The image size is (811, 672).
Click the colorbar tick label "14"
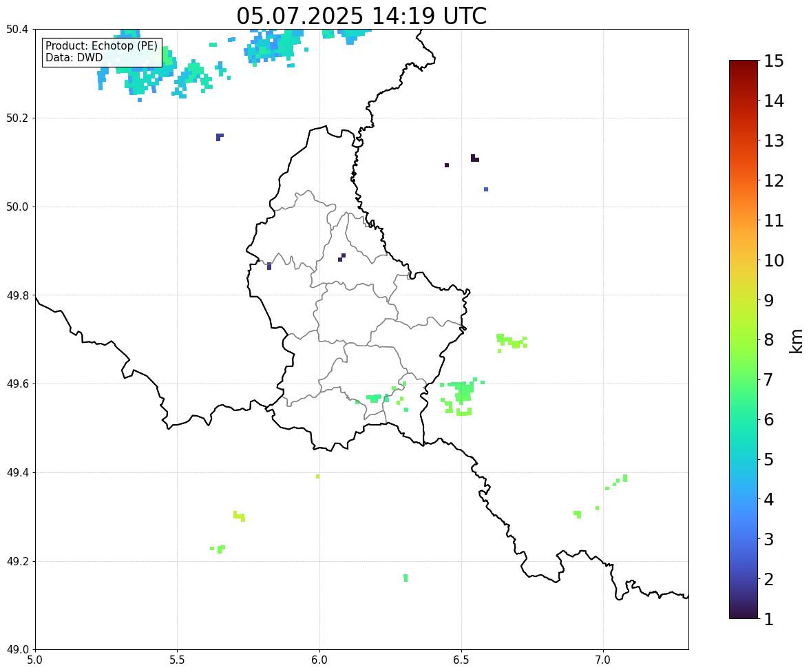coord(774,101)
